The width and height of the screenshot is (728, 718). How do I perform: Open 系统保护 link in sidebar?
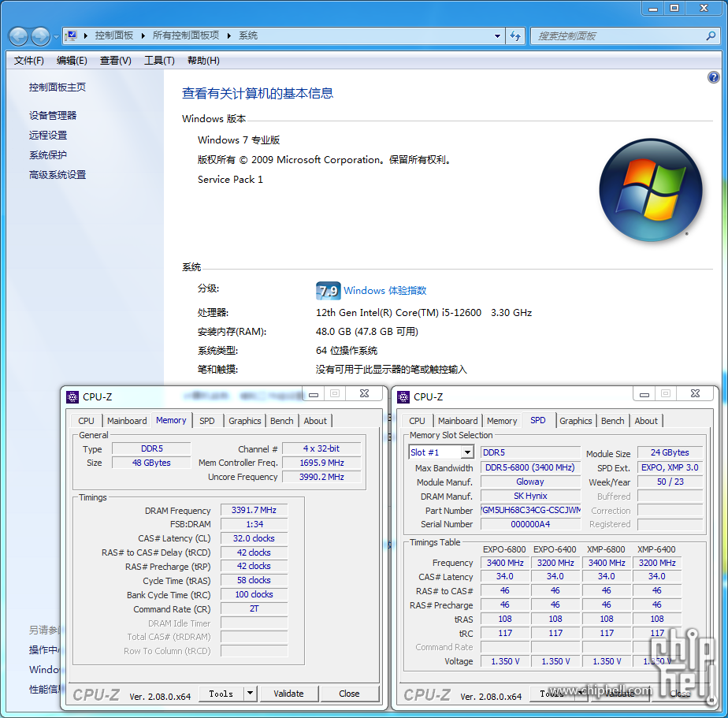pos(48,155)
